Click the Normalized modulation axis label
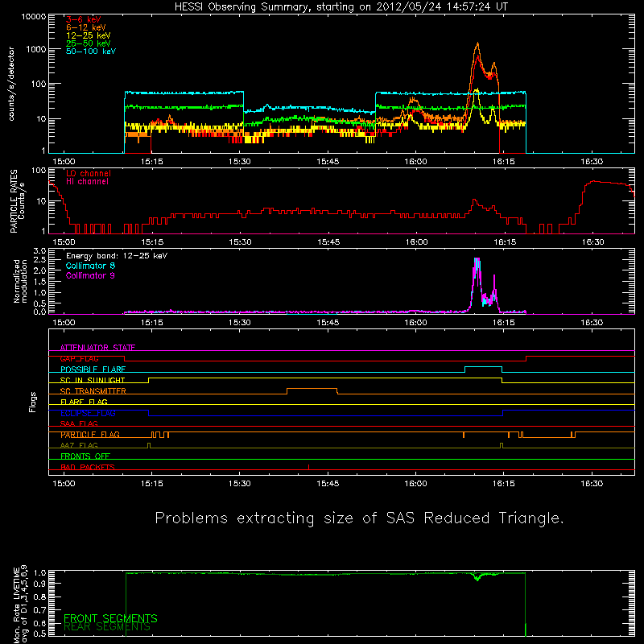The width and height of the screenshot is (644, 644). 20,281
